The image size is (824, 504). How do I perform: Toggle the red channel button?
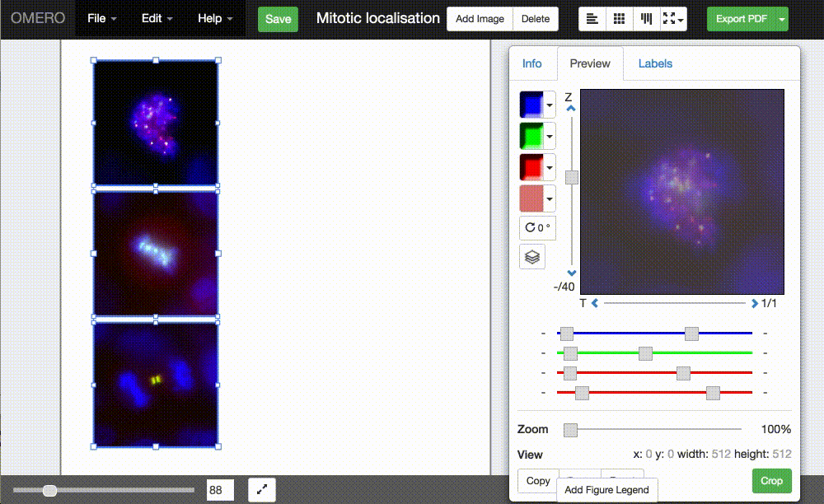pyautogui.click(x=531, y=167)
